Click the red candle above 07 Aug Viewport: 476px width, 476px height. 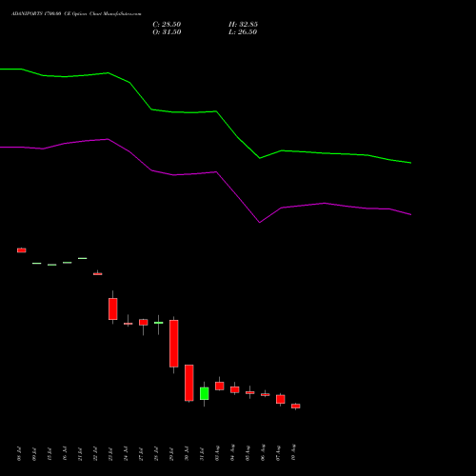281,399
